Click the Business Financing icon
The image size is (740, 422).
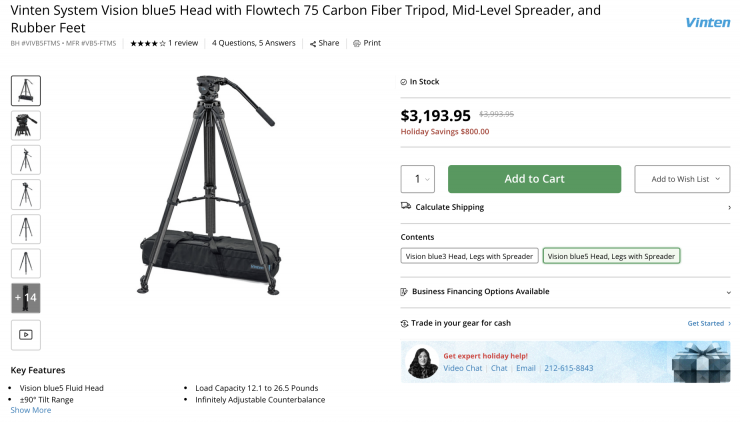(404, 291)
